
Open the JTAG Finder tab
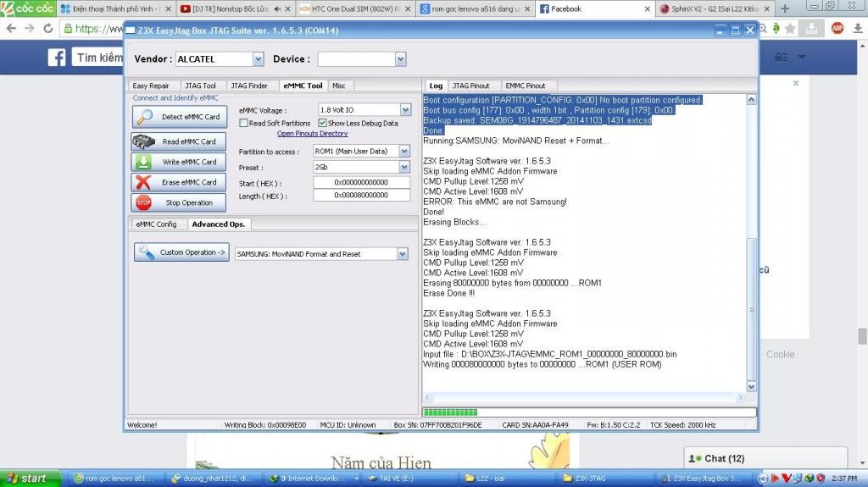249,86
